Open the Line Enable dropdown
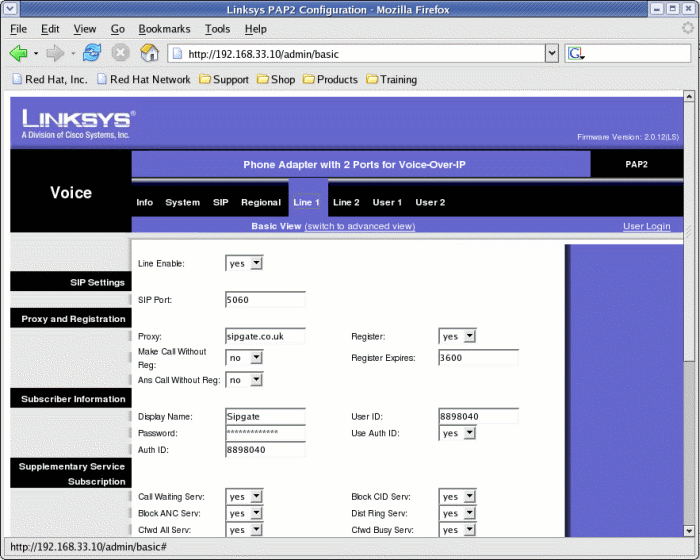700x560 pixels. click(244, 263)
